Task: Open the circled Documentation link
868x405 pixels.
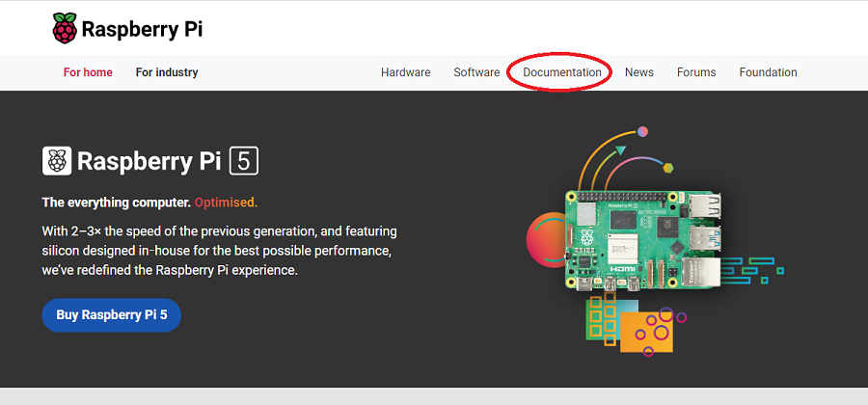Action: point(561,72)
